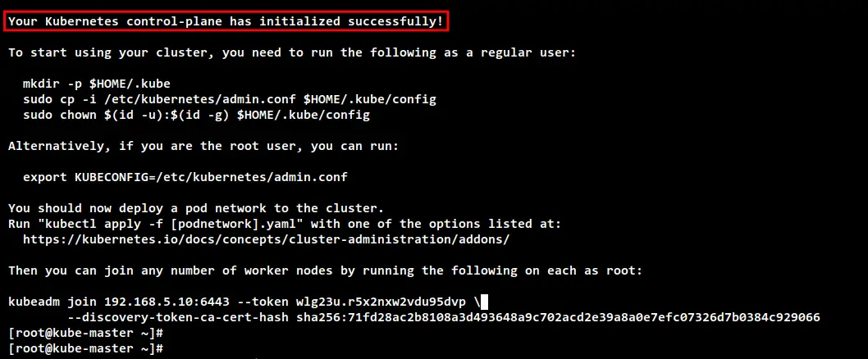Click the kubernetes.io addons documentation URL
The height and width of the screenshot is (359, 868).
pyautogui.click(x=267, y=239)
